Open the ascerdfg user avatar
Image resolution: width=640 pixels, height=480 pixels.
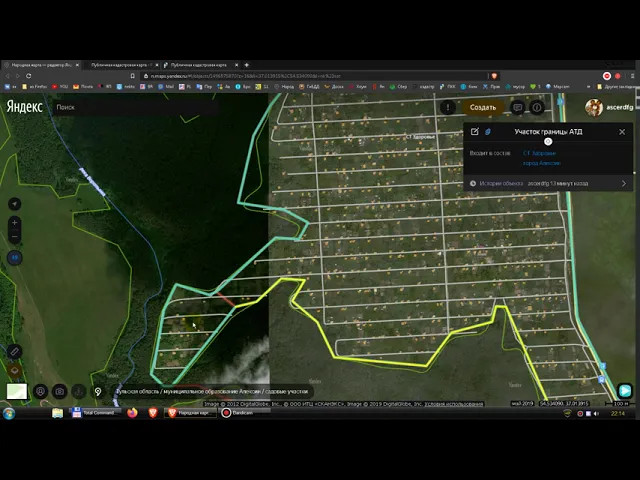594,107
